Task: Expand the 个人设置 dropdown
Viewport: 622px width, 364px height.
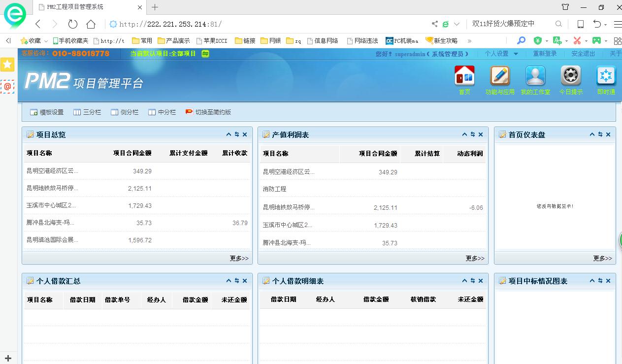Action: (516, 54)
